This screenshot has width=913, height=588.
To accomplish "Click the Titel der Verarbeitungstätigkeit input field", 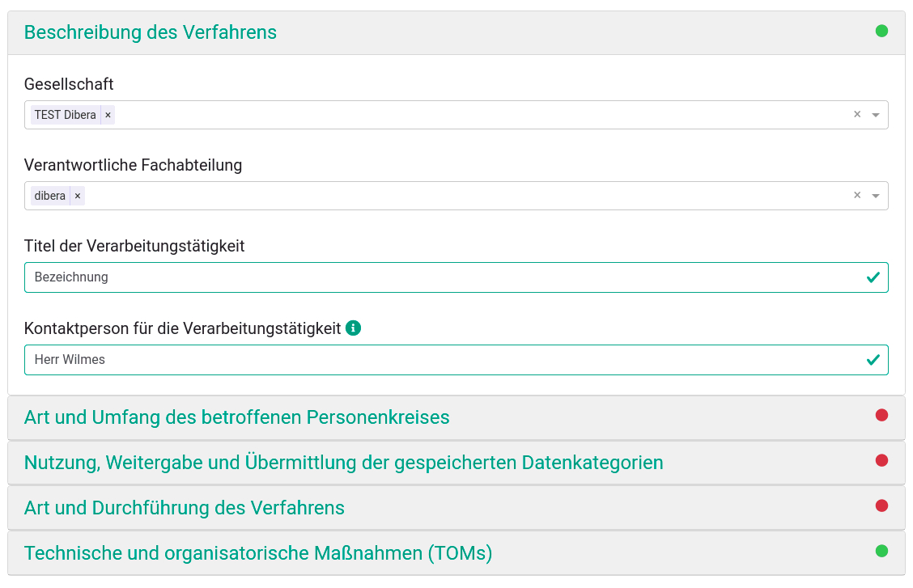I will pyautogui.click(x=456, y=277).
